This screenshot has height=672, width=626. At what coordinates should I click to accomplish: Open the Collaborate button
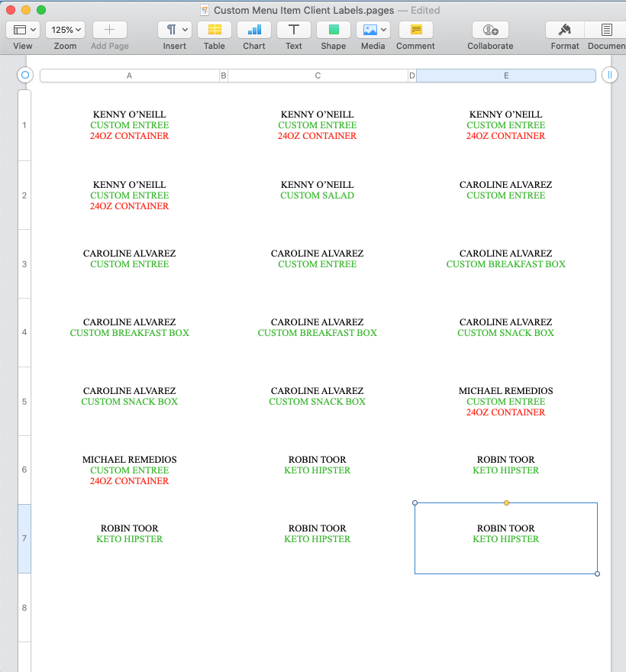490,31
